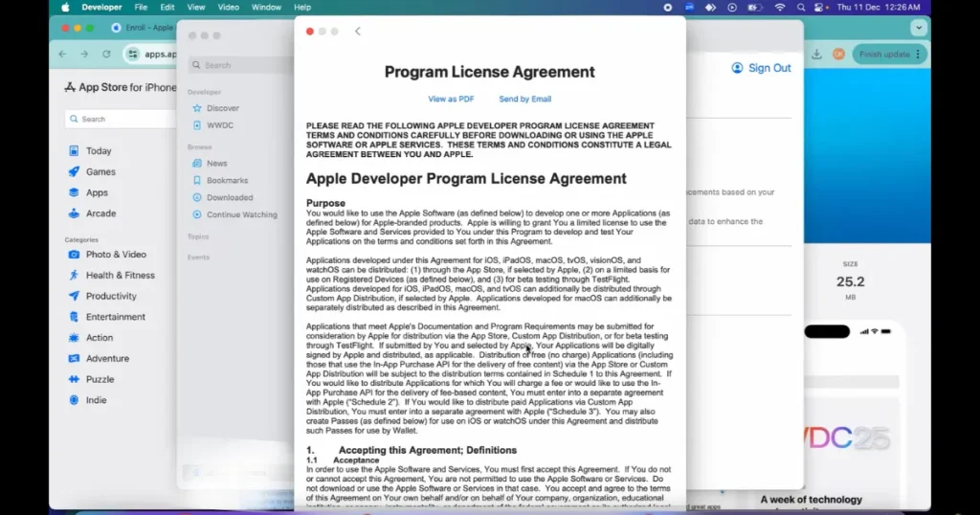
Task: Open Today in App Store sidebar
Action: (99, 151)
